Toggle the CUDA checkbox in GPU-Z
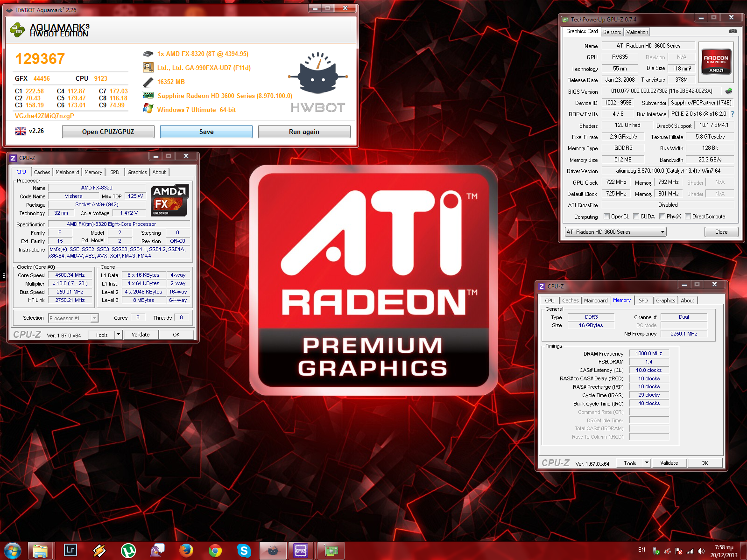 (x=636, y=217)
